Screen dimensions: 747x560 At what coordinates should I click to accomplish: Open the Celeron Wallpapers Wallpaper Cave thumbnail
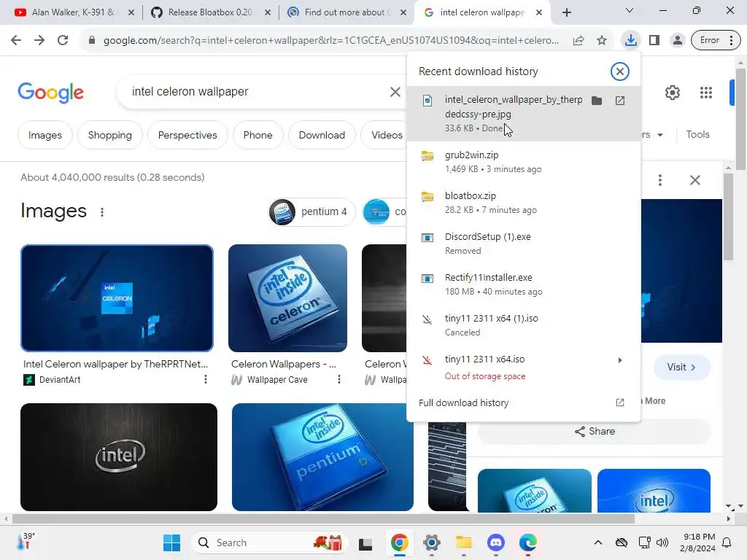coord(287,298)
